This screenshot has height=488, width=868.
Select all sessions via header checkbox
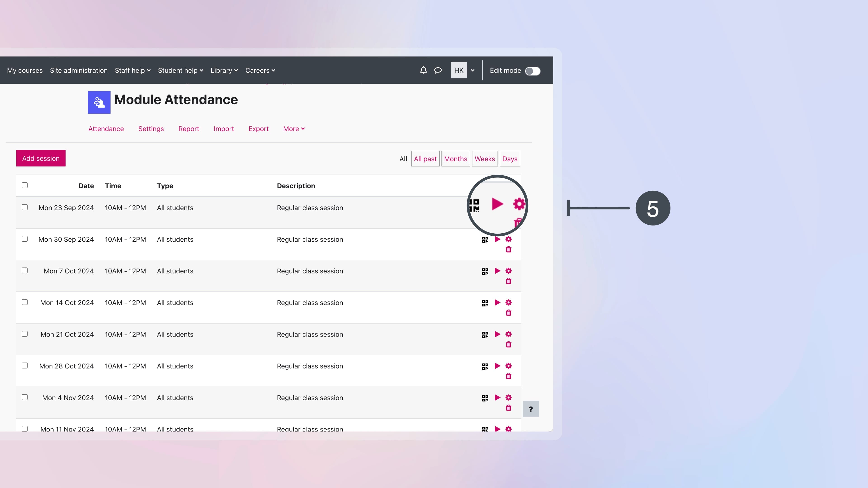click(x=25, y=185)
